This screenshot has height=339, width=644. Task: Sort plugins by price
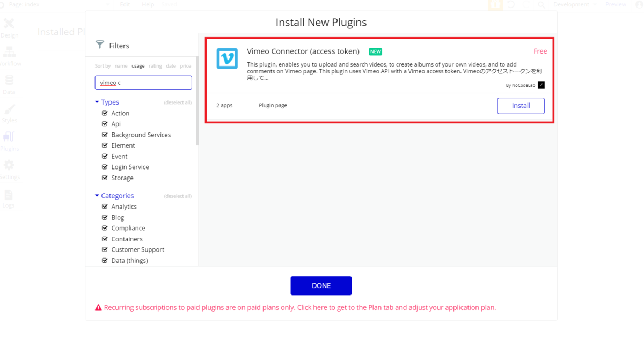pos(186,66)
